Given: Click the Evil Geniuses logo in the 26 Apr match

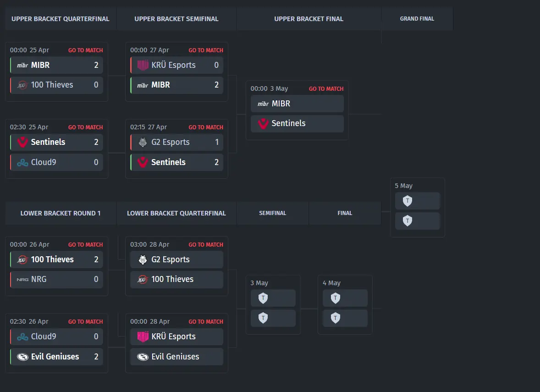Looking at the screenshot, I should click(22, 357).
